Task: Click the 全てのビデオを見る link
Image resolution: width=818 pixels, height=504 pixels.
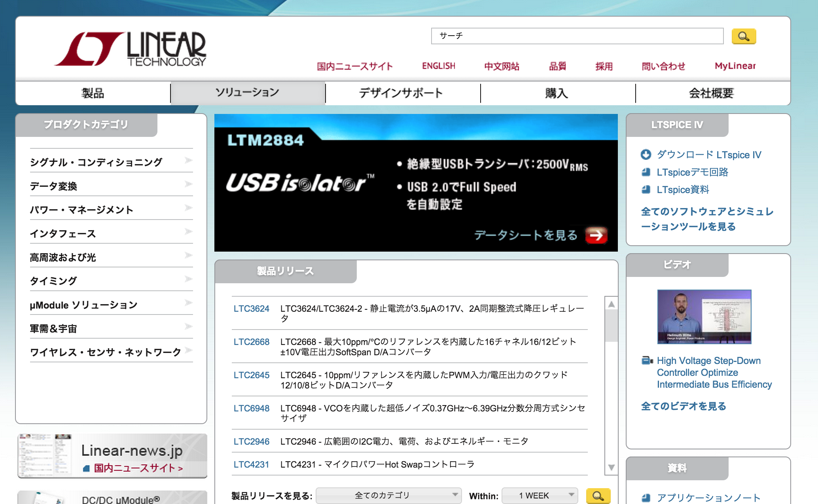Action: pos(684,406)
